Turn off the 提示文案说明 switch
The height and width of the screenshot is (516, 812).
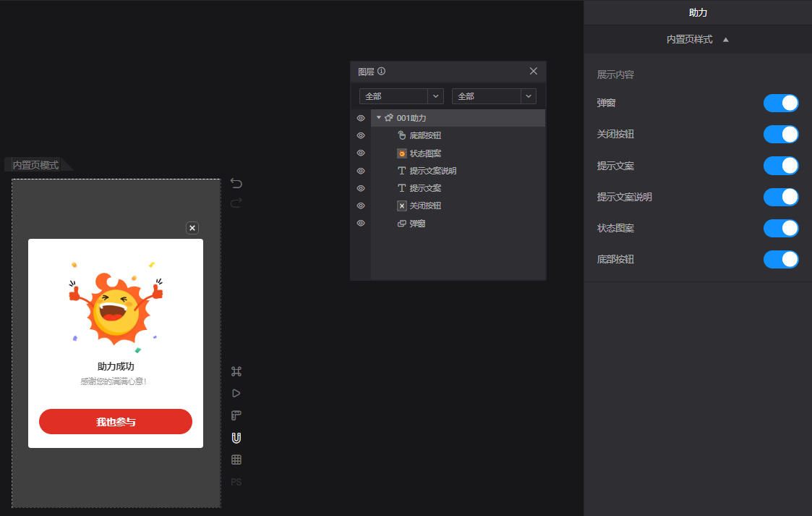(781, 197)
